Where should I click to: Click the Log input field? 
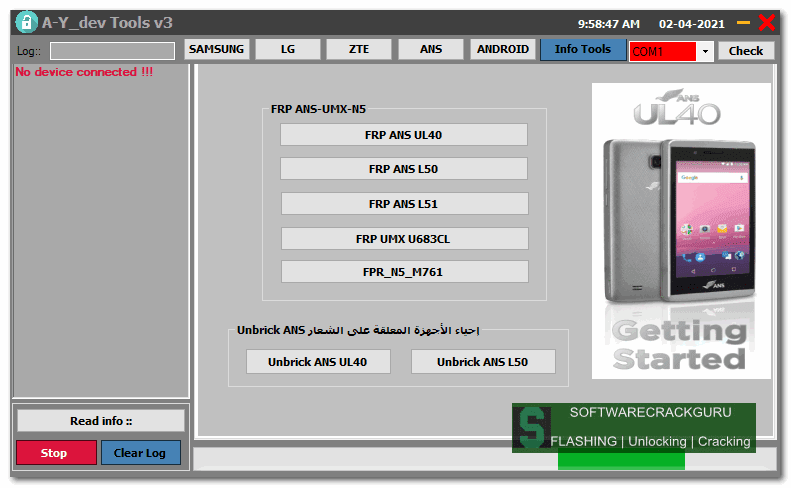click(x=112, y=51)
